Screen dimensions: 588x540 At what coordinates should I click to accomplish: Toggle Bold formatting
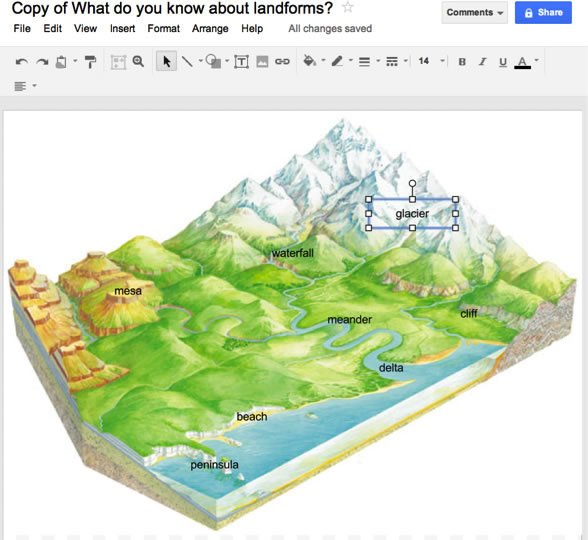pos(462,62)
